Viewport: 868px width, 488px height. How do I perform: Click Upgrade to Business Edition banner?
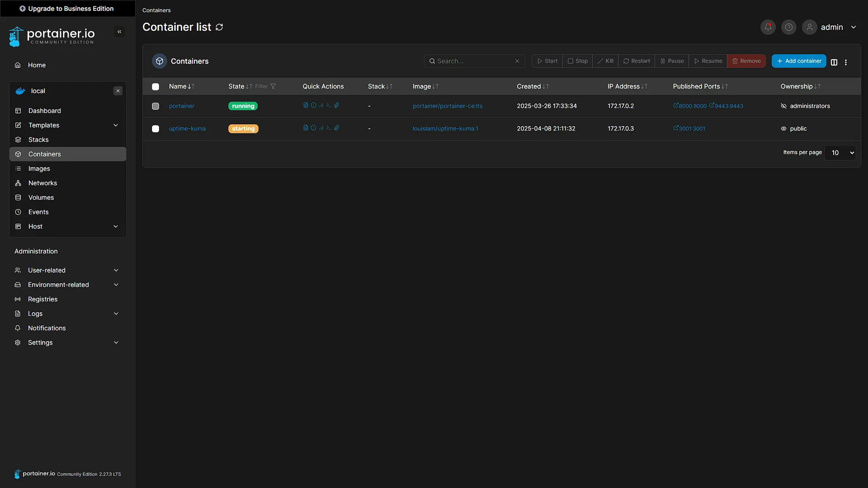pyautogui.click(x=67, y=9)
